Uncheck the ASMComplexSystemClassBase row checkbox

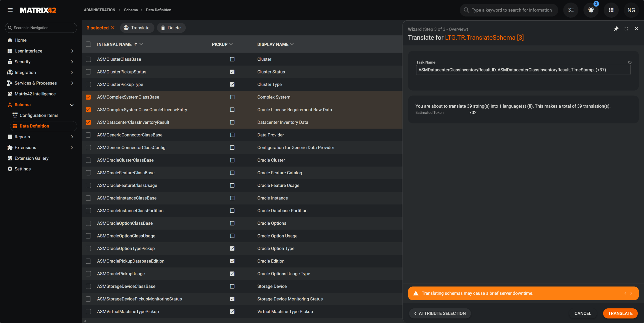[88, 97]
